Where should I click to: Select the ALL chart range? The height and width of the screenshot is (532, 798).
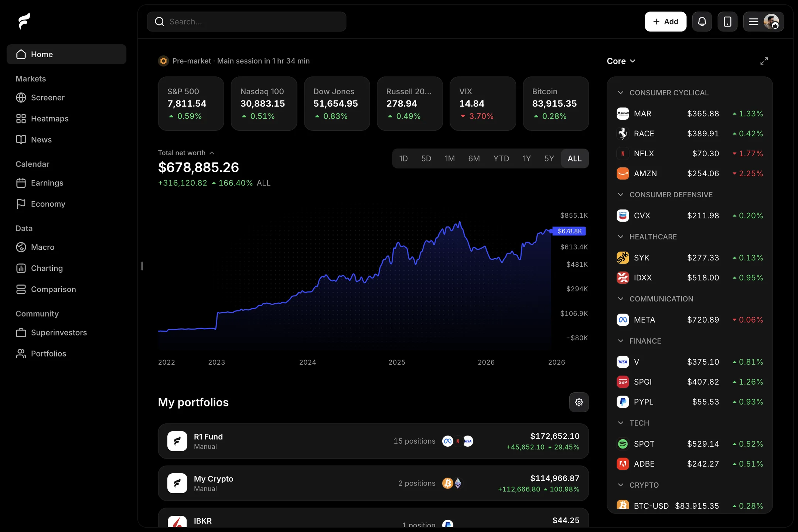coord(574,158)
